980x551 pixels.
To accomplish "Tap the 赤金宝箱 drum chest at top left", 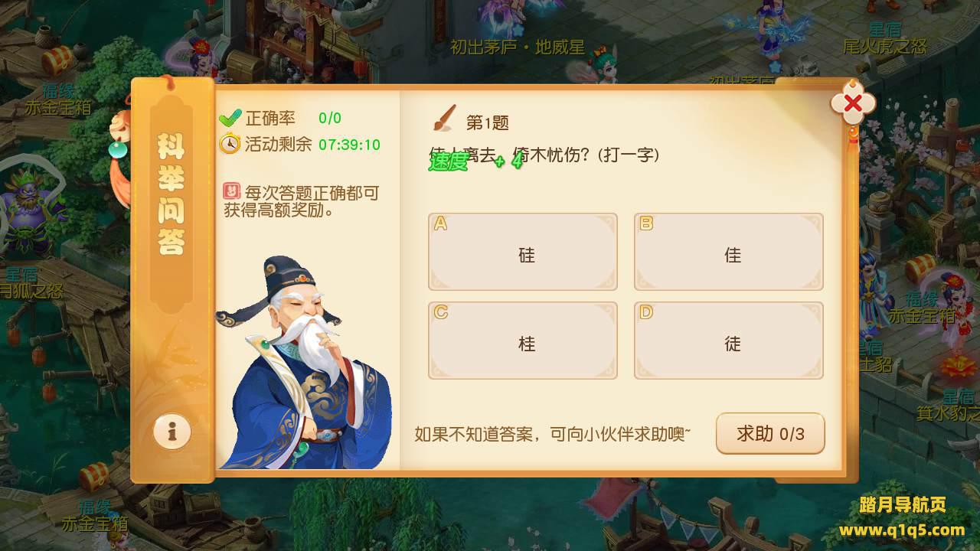I will pyautogui.click(x=57, y=59).
